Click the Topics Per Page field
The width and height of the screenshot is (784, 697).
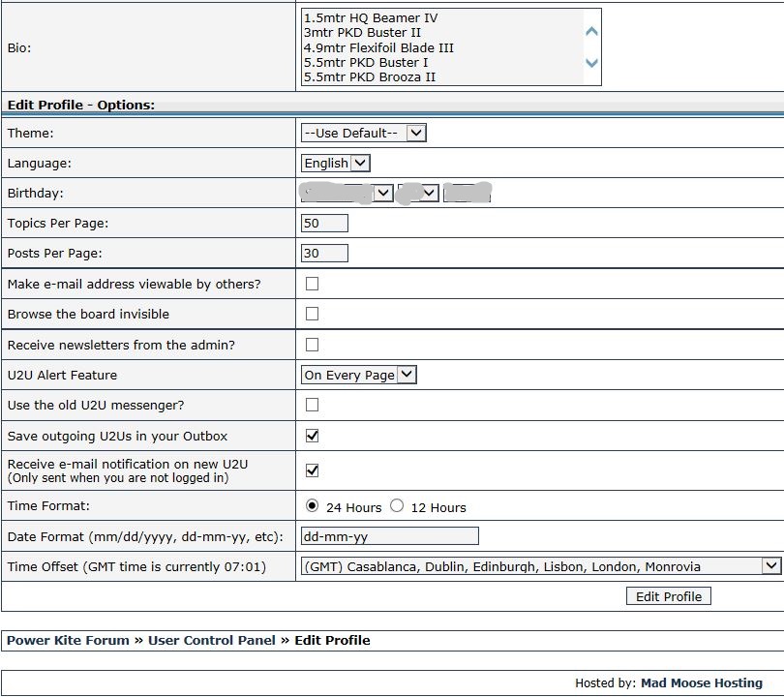[325, 224]
